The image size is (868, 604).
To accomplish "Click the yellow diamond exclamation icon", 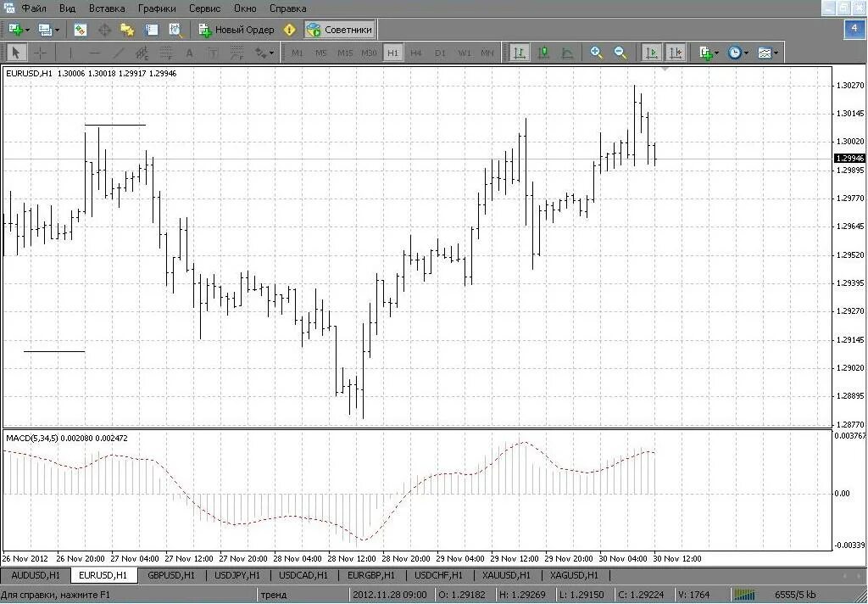I will [x=289, y=30].
